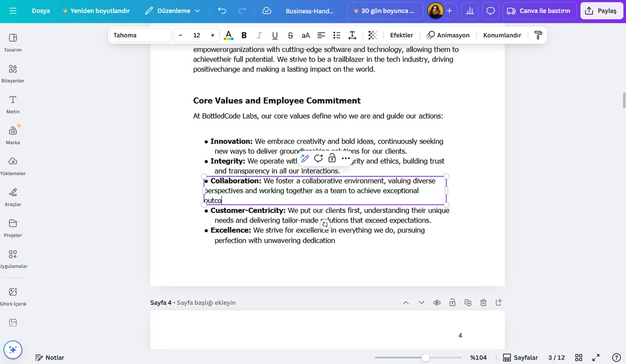
Task: Open the text color picker
Action: 229,35
